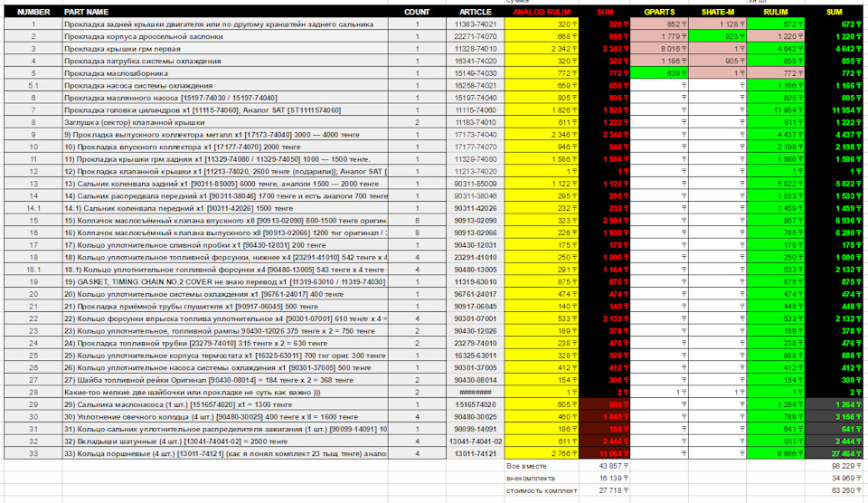The height and width of the screenshot is (503, 868).
Task: Select yellow ANALOG RULIM cell 2 766 ₸
Action: tap(542, 453)
